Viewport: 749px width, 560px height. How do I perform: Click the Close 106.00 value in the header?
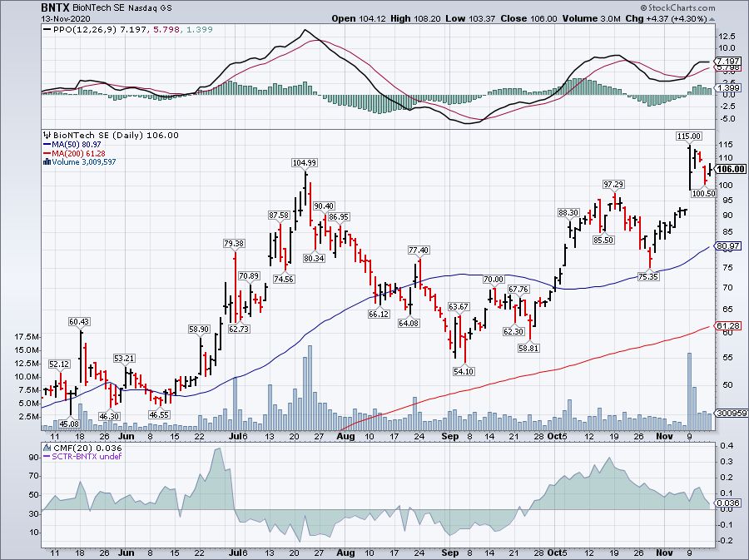click(x=528, y=18)
